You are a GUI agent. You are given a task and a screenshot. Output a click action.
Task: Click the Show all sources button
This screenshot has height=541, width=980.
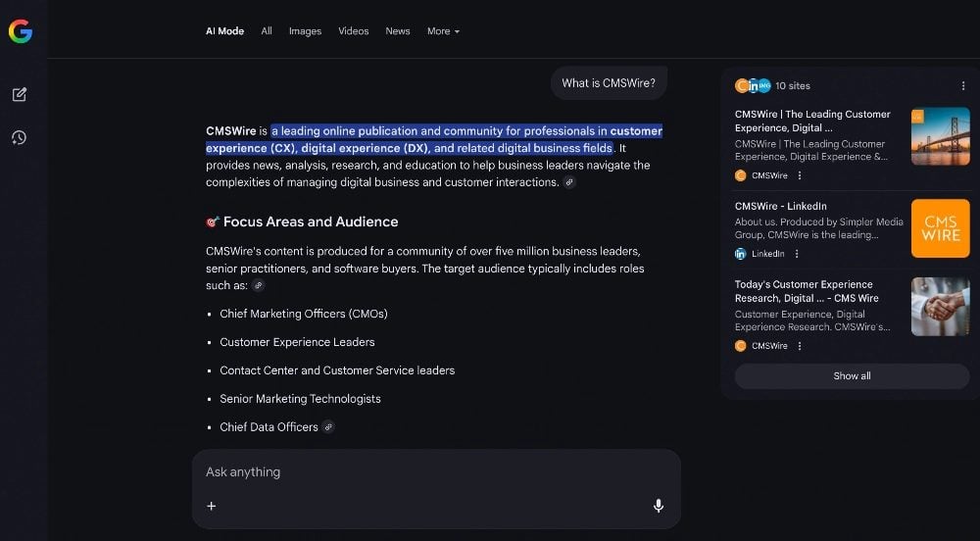[852, 376]
